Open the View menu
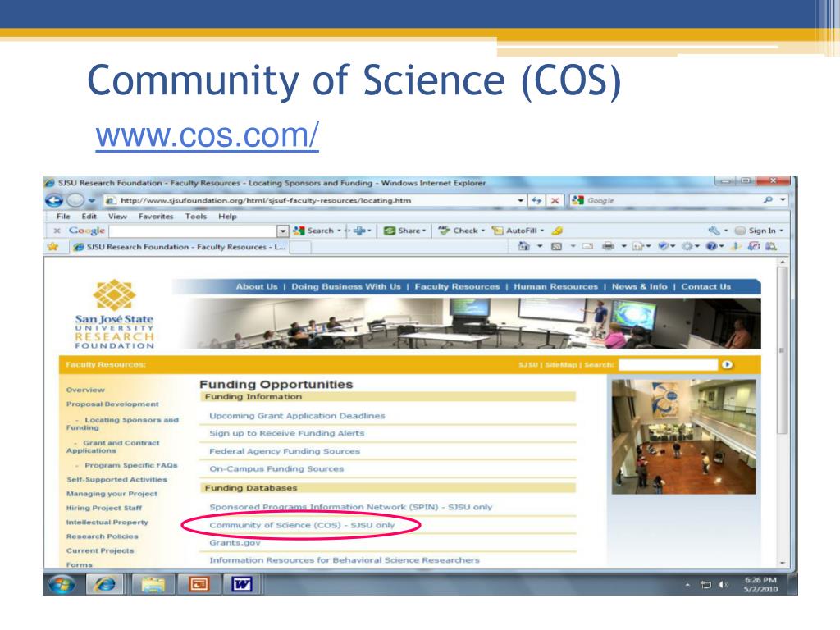The image size is (840, 630). 117,217
